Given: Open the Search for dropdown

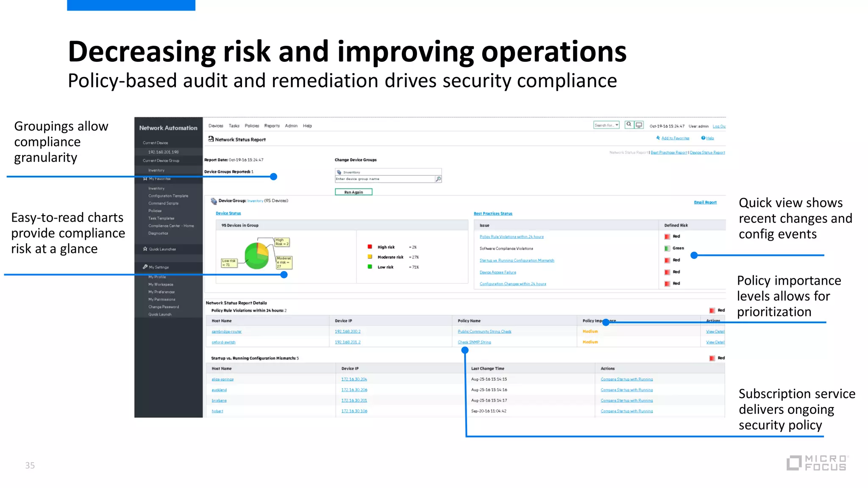Looking at the screenshot, I should (x=606, y=125).
